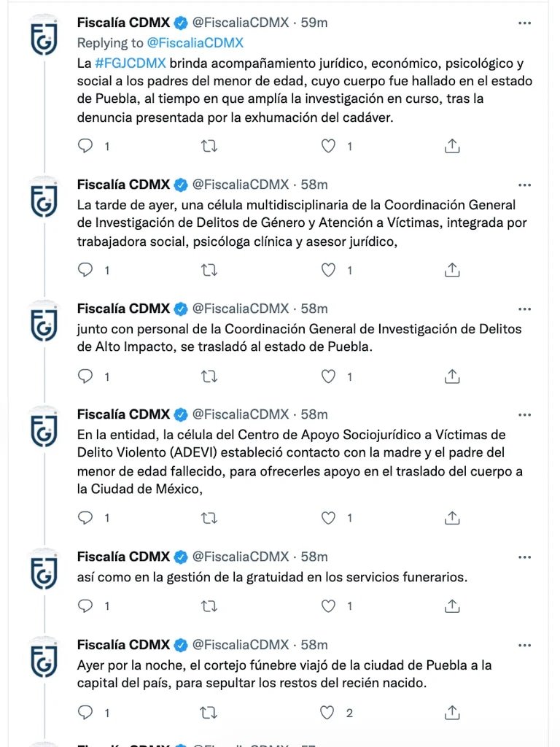This screenshot has width=560, height=747.
Task: Share the tweet mentioning ADEVI
Action: pos(452,519)
